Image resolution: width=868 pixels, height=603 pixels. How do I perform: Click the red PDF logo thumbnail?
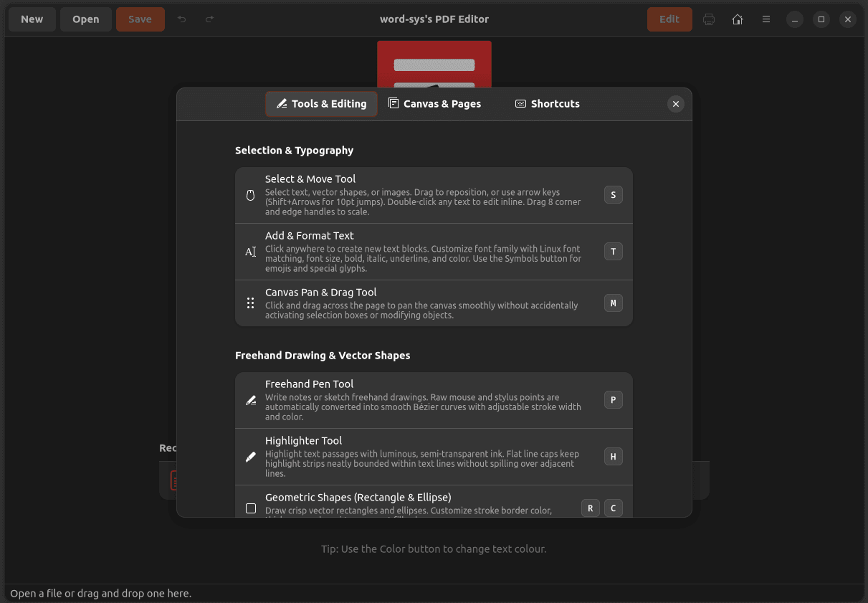point(434,65)
